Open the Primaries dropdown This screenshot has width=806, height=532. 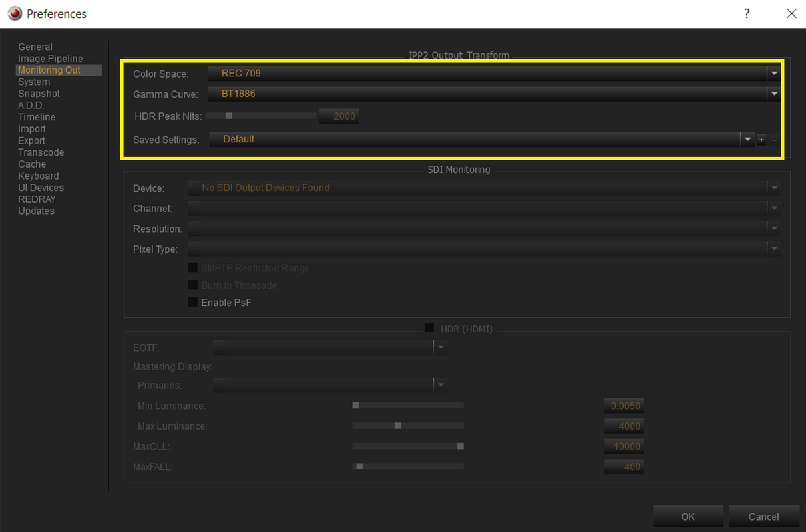[329, 385]
